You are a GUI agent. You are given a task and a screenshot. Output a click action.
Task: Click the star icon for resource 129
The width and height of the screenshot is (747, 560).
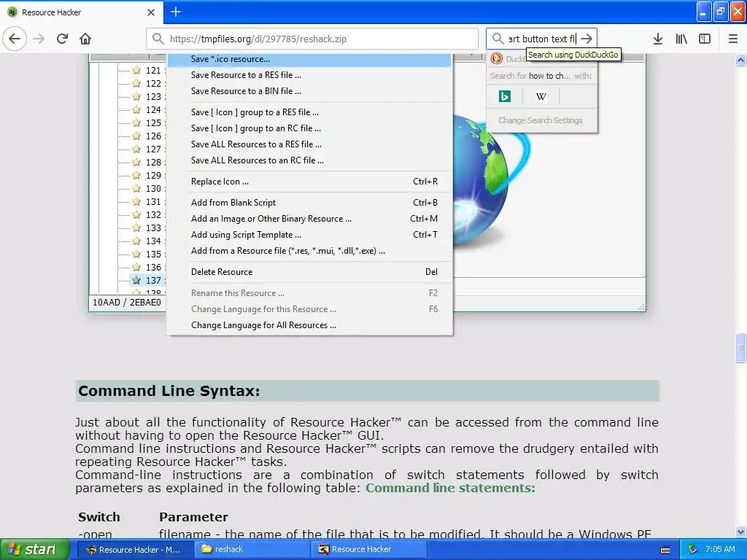tap(136, 175)
